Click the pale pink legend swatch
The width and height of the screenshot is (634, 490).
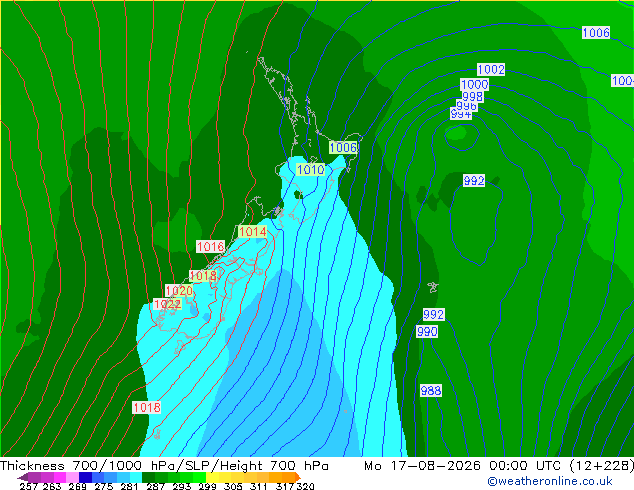click(x=72, y=477)
